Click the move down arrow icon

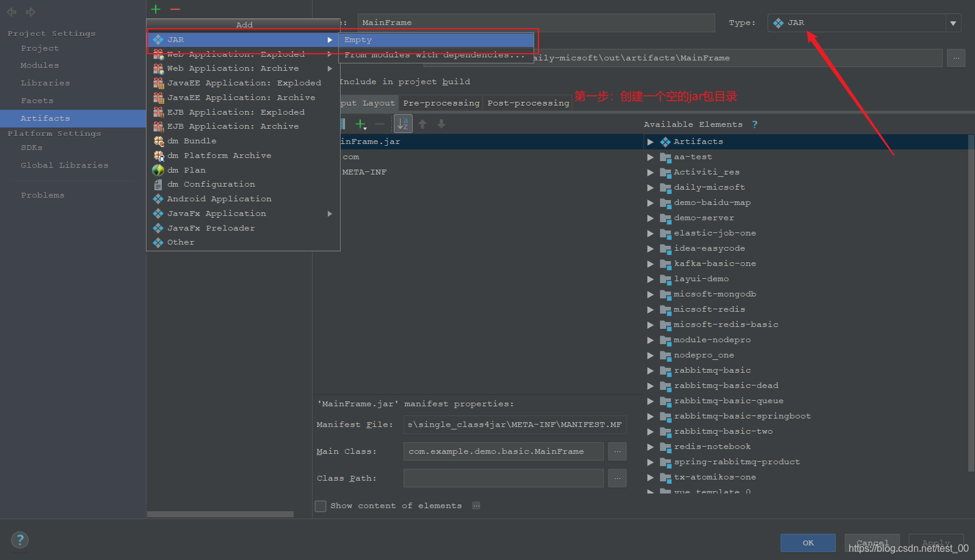pos(441,124)
